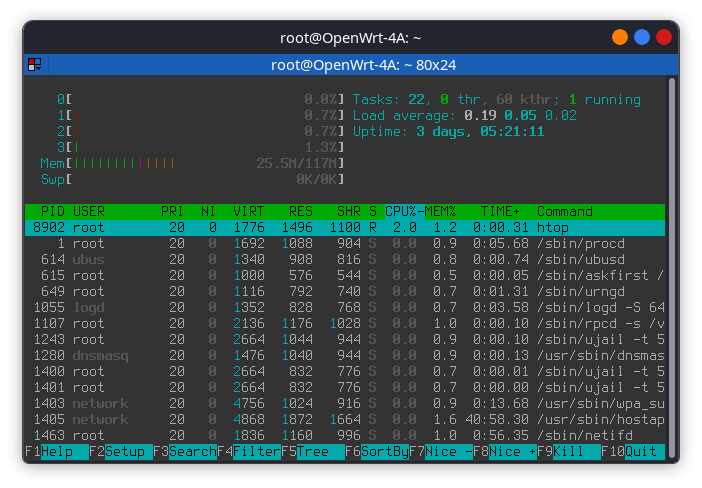702x488 pixels.
Task: Click F3 Search in htop footer
Action: (x=185, y=451)
